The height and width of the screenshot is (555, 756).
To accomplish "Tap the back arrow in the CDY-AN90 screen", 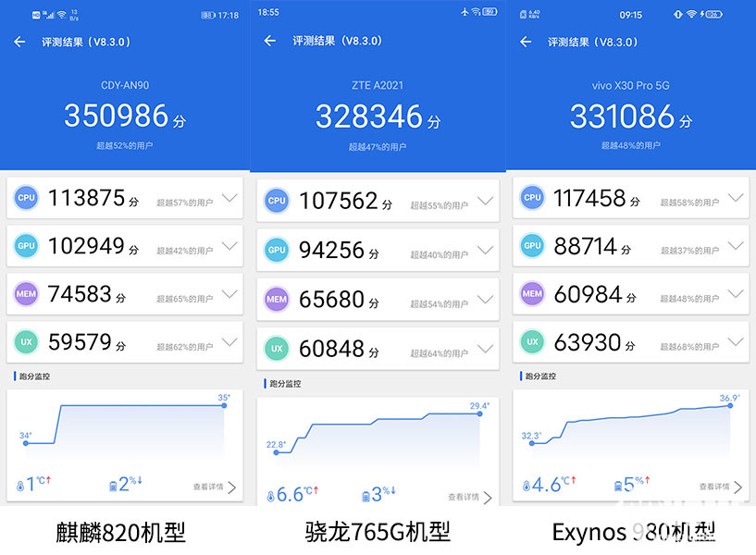I will 19,42.
